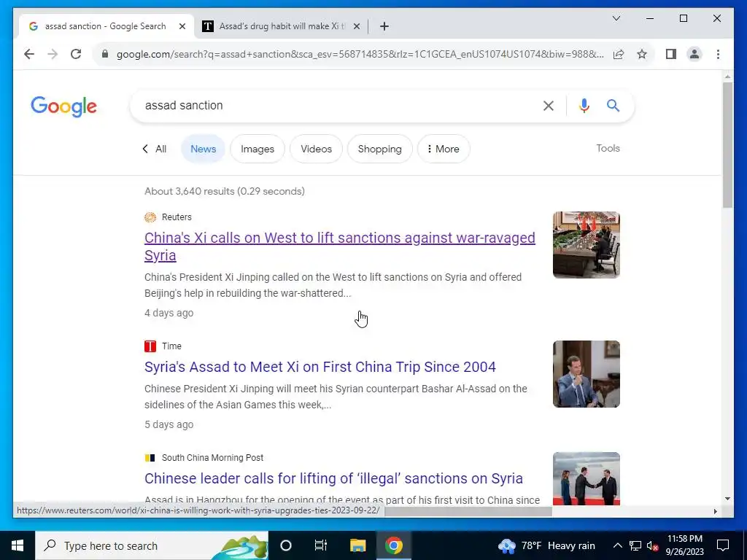The height and width of the screenshot is (560, 747).
Task: Open the clock showing 11:58 PM
Action: pos(684,545)
